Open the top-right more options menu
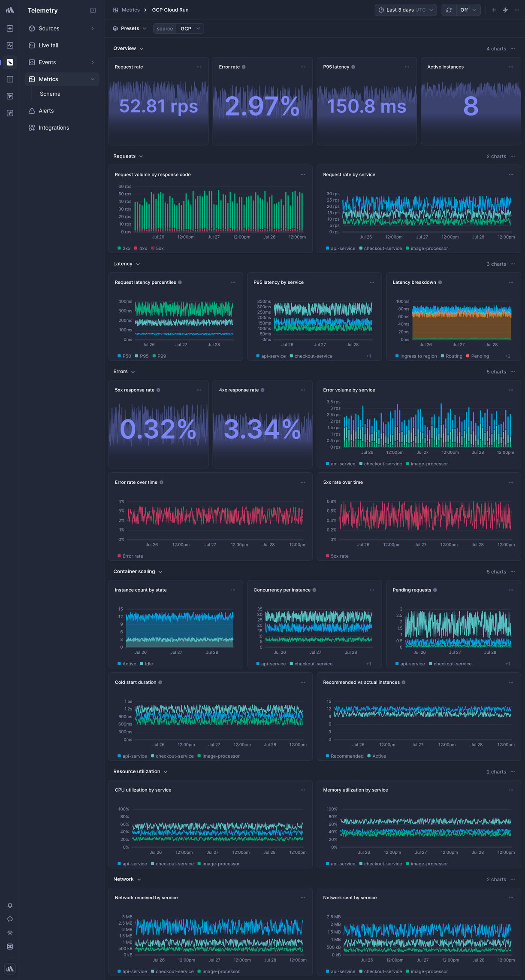Viewport: 525px width, 980px height. coord(517,10)
